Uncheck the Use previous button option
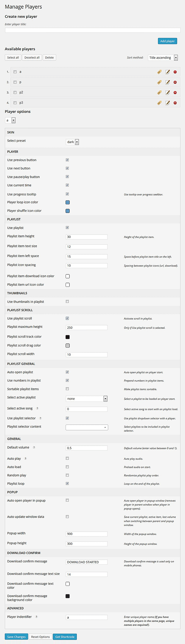 [67, 160]
